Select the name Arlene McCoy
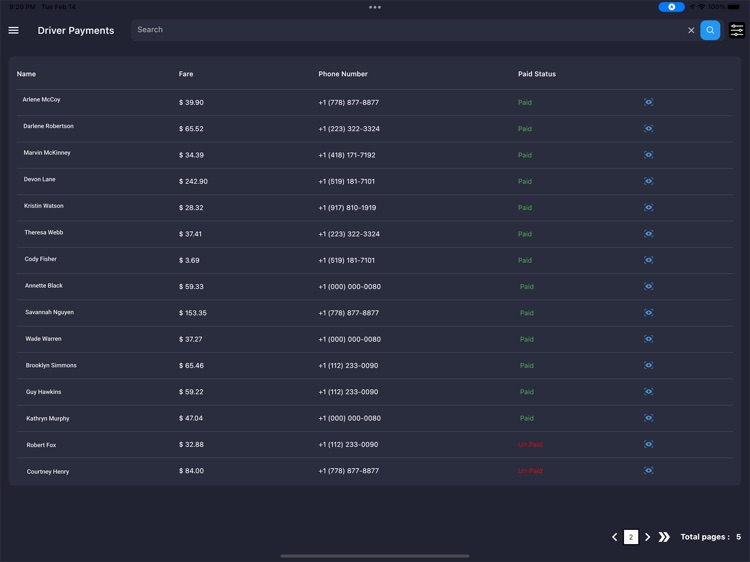Image resolution: width=750 pixels, height=562 pixels. click(x=41, y=99)
